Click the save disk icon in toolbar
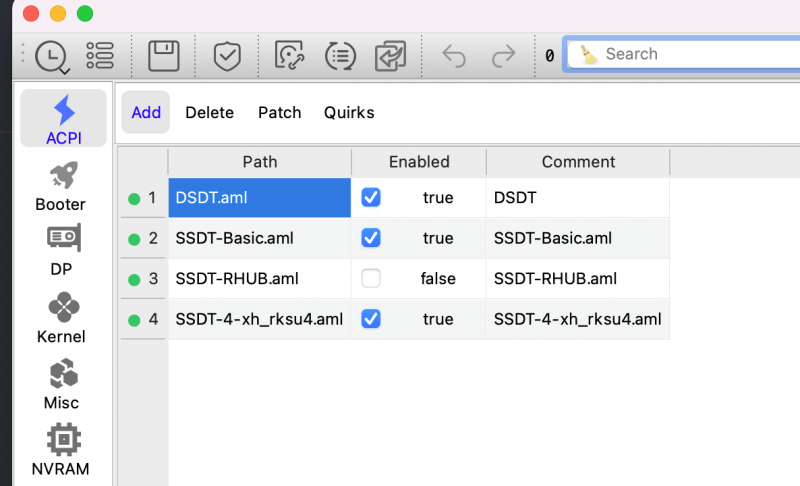This screenshot has width=800, height=486. [164, 56]
